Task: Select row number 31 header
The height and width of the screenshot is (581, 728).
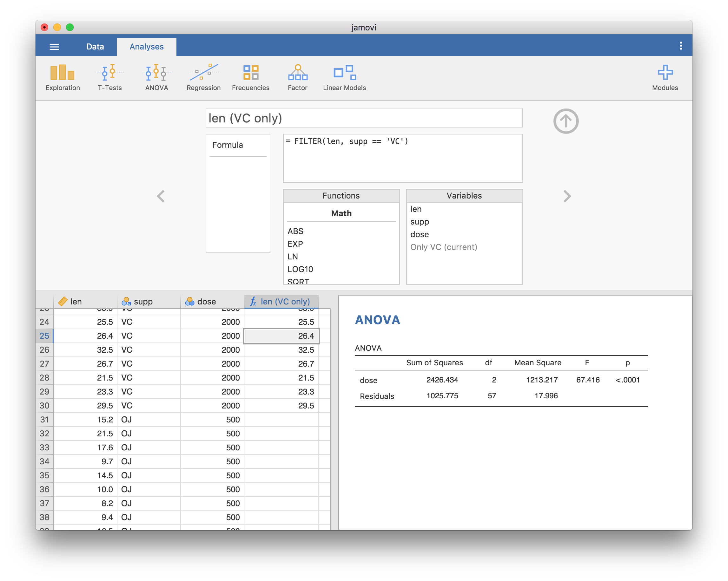Action: pos(44,419)
